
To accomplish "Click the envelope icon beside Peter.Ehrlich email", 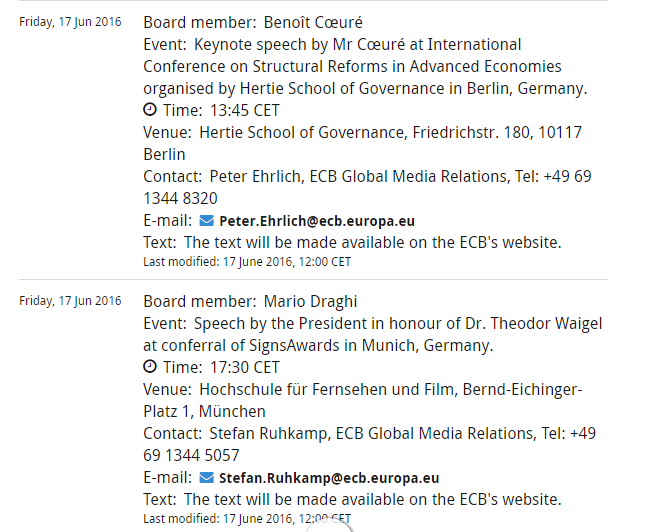I will tap(206, 221).
